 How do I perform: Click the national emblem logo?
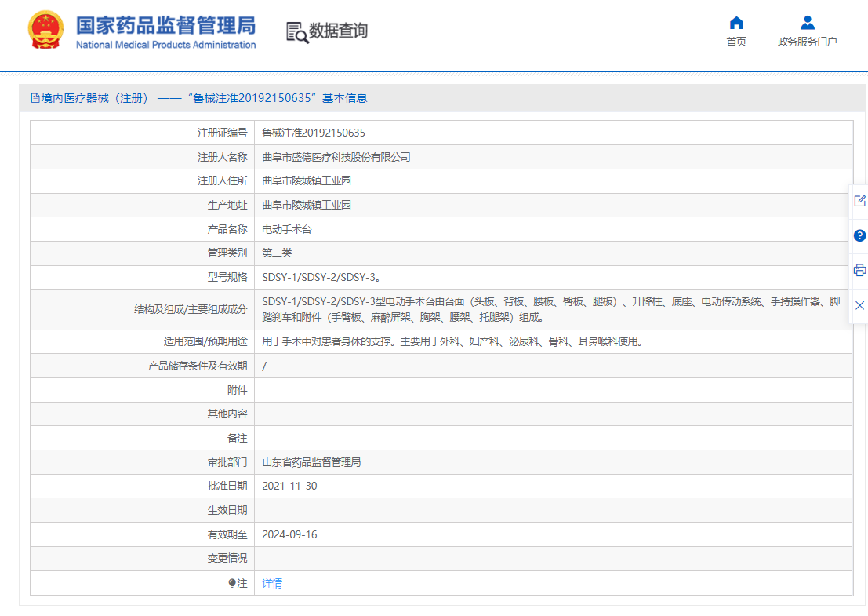45,30
